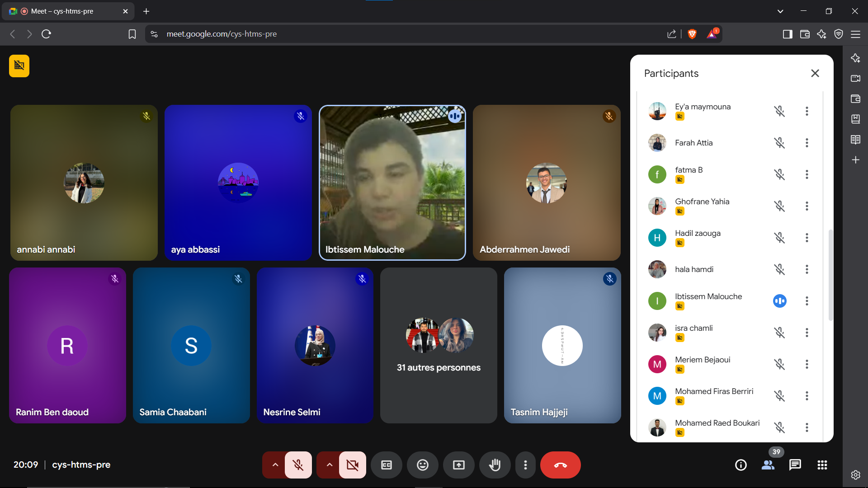Open more options for Farah Attia

807,143
